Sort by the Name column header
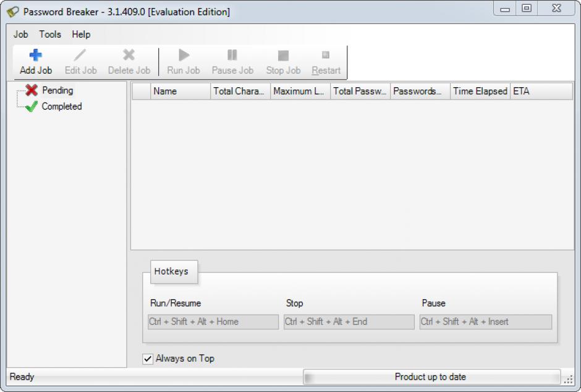The image size is (581, 392). (180, 91)
